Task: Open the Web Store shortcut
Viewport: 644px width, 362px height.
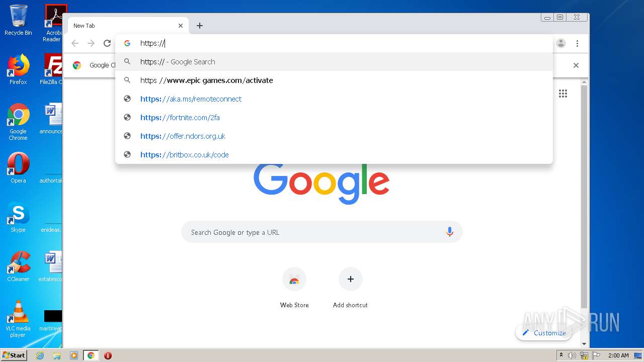Action: click(x=294, y=288)
